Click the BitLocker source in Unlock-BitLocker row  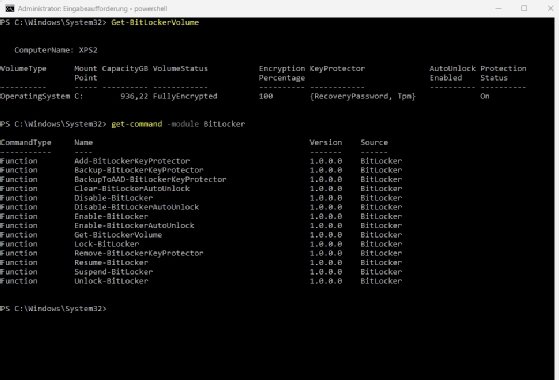click(x=381, y=281)
